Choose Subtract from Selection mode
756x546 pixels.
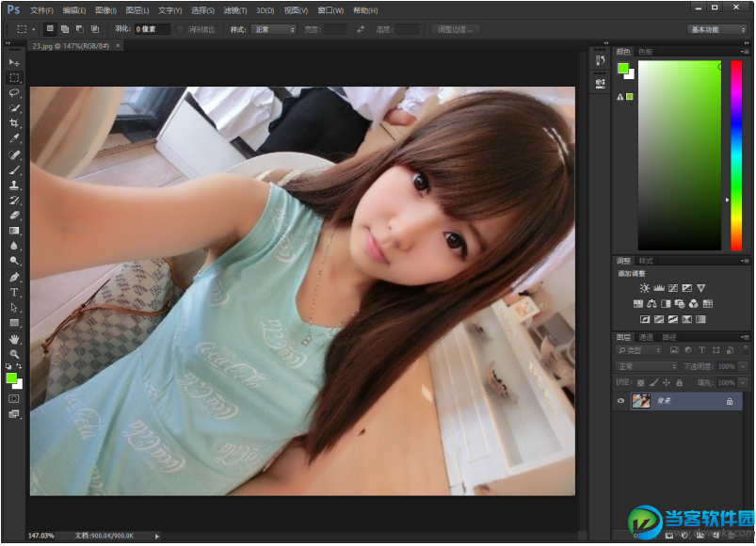(x=79, y=29)
